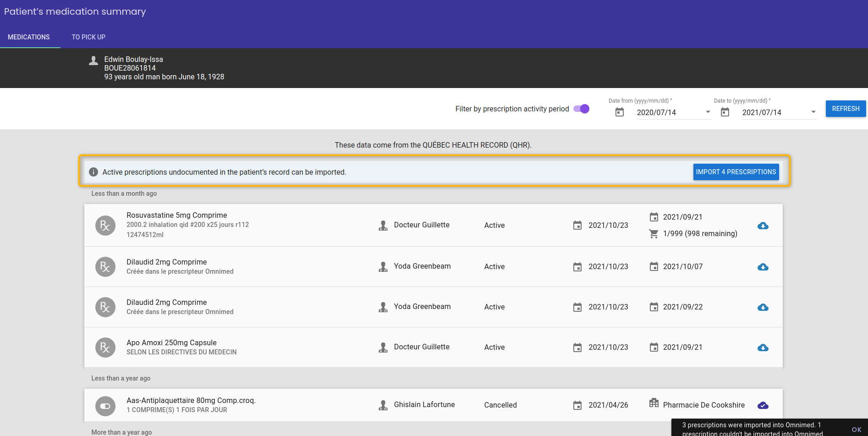
Task: Import Apo Amoxi via cloud download icon
Action: point(763,348)
